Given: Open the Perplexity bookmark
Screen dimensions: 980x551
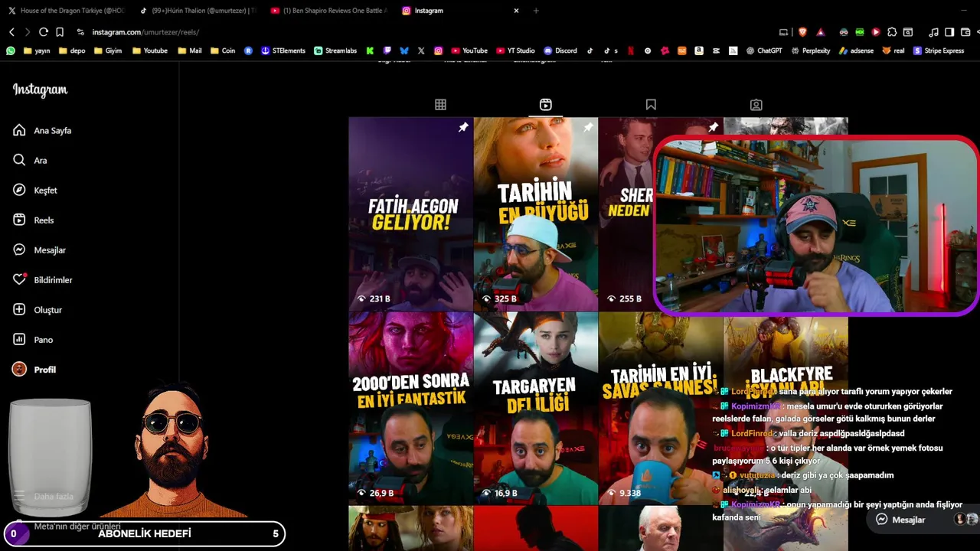Looking at the screenshot, I should 811,51.
